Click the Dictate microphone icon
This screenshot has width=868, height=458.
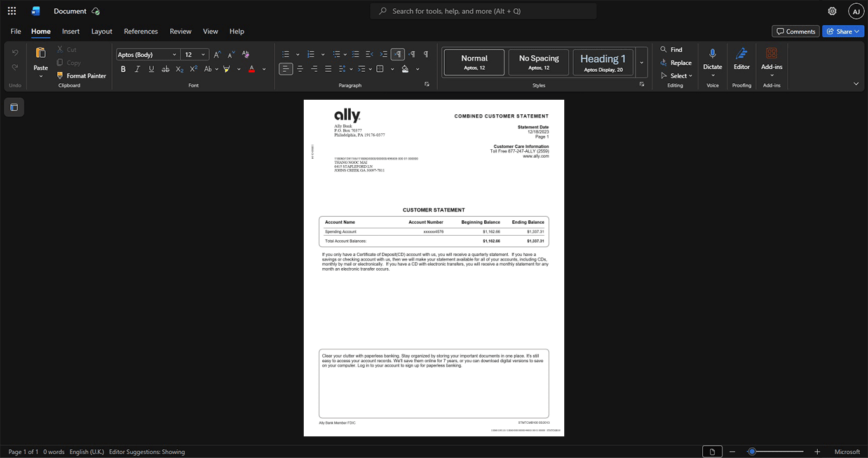(712, 54)
